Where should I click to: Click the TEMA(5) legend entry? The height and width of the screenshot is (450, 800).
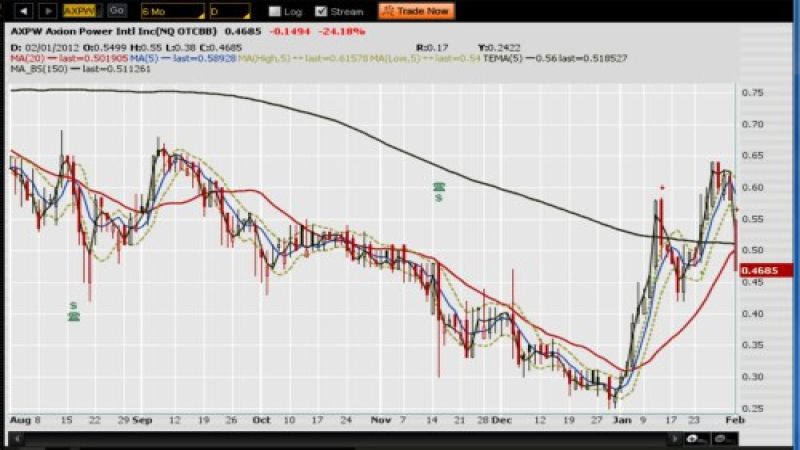[x=555, y=58]
